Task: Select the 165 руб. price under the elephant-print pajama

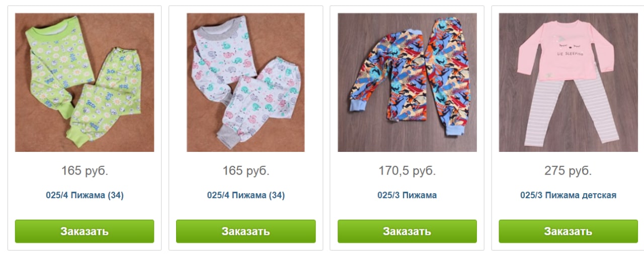Action: pos(246,171)
